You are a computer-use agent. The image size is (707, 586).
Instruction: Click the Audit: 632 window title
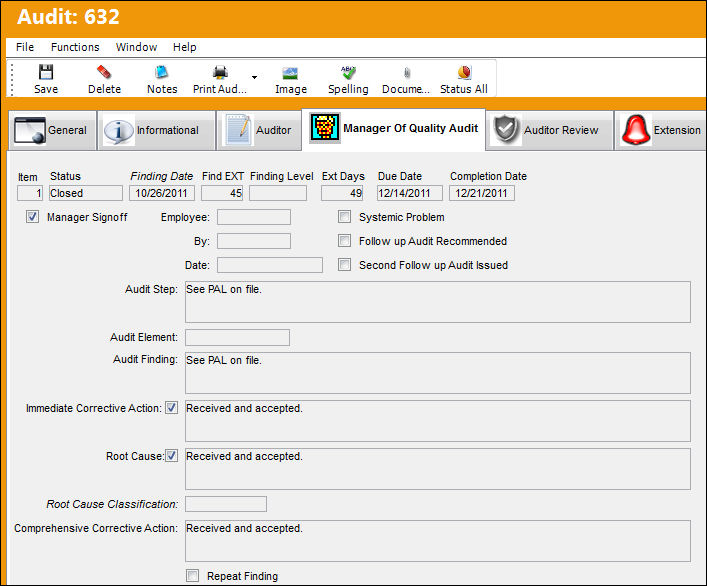pyautogui.click(x=68, y=17)
